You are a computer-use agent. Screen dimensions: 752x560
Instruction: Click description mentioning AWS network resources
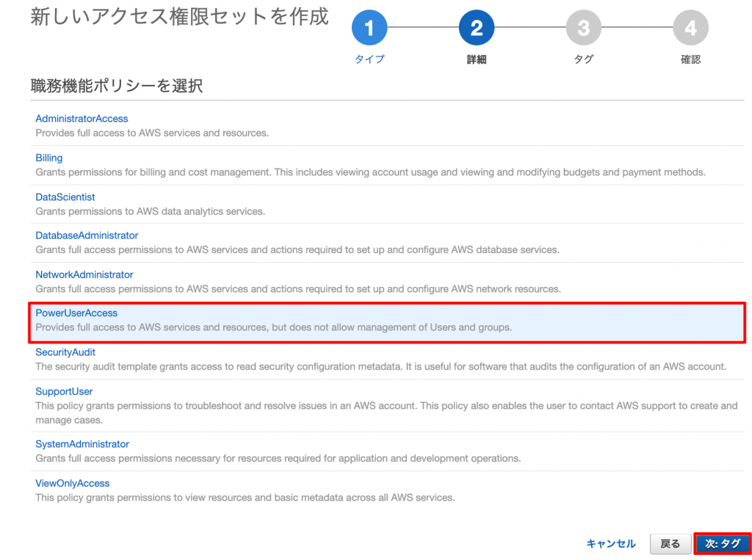point(298,289)
